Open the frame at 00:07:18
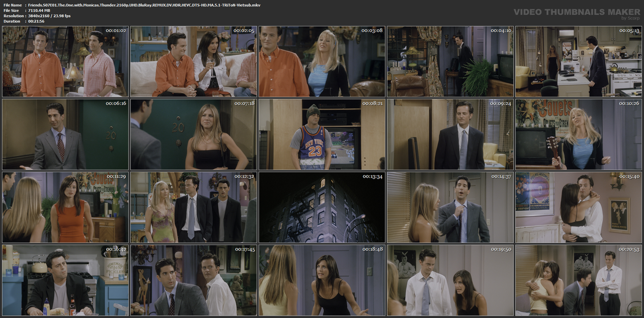This screenshot has height=318, width=644. [x=194, y=134]
